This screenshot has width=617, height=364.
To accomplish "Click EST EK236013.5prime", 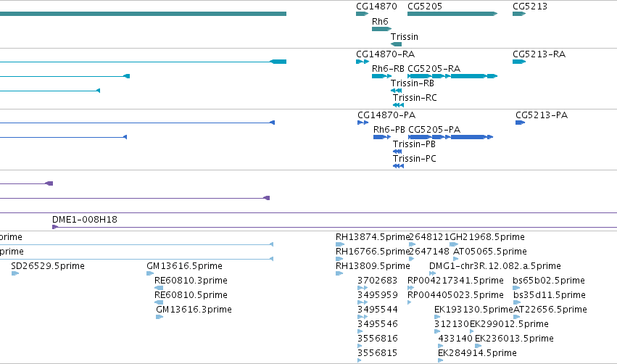I will [514, 339].
